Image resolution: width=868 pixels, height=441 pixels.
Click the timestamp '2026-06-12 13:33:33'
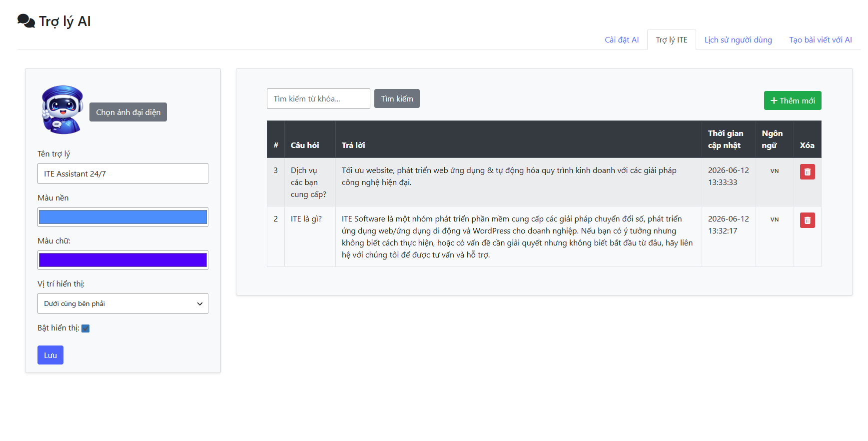729,176
